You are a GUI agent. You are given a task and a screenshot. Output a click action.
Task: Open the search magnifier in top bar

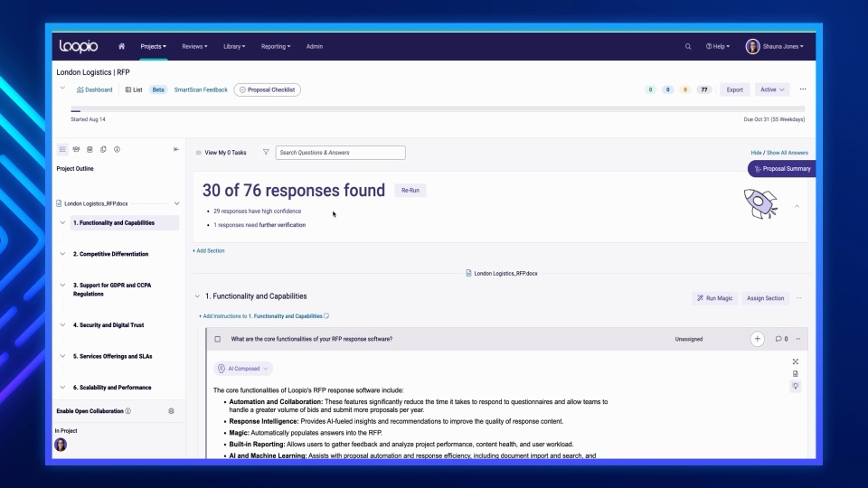688,46
